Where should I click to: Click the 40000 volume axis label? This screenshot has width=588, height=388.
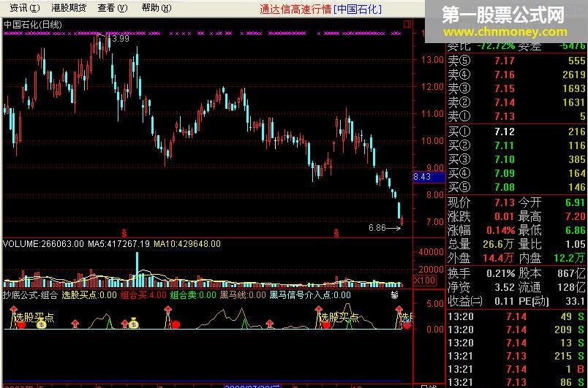tap(431, 252)
